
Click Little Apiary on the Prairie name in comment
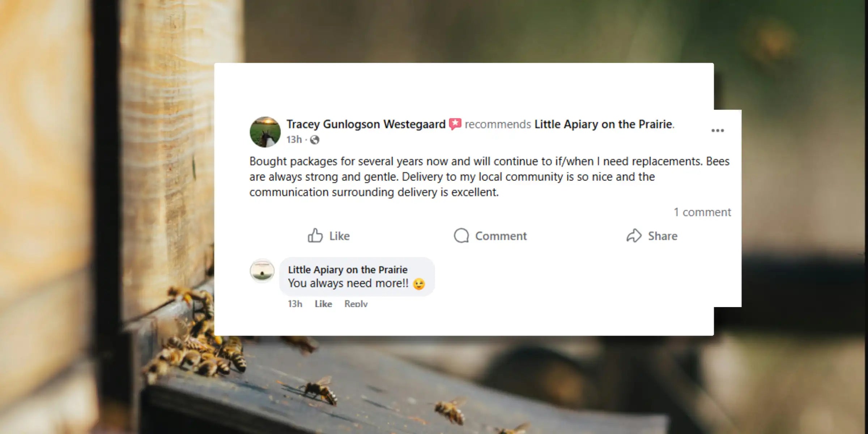pyautogui.click(x=348, y=269)
